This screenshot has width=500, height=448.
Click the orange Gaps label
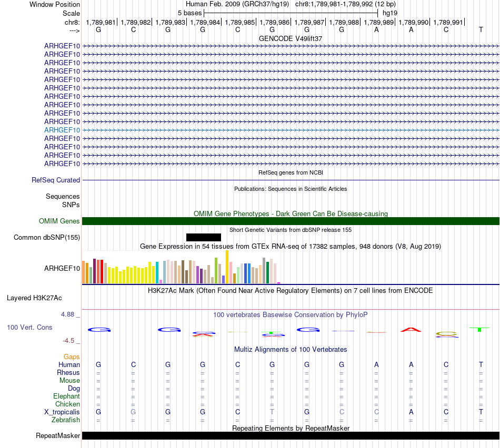click(72, 357)
